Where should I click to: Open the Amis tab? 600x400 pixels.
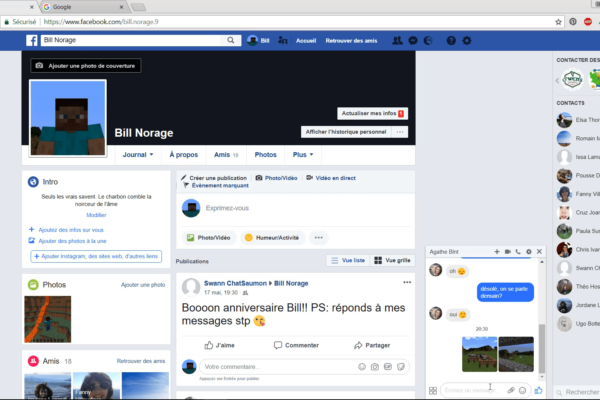click(226, 155)
